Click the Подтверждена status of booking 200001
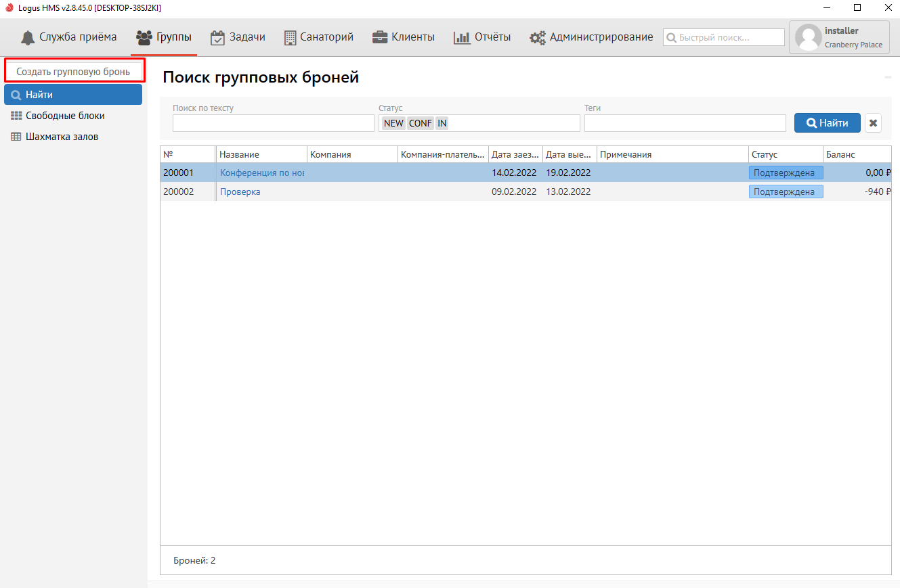 coord(786,173)
